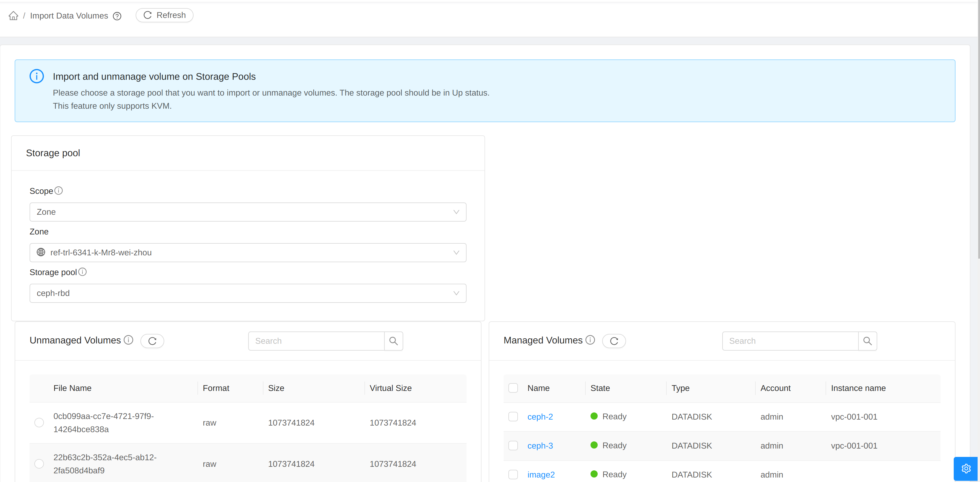Open the image2 volume link
The image size is (980, 482).
tap(541, 475)
